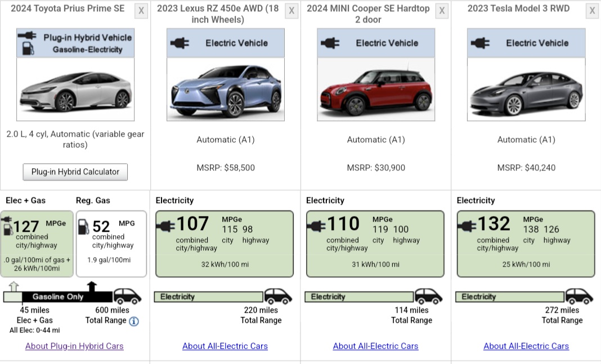
Task: Click the plug icon next to 132 MPGe
Action: pyautogui.click(x=467, y=226)
